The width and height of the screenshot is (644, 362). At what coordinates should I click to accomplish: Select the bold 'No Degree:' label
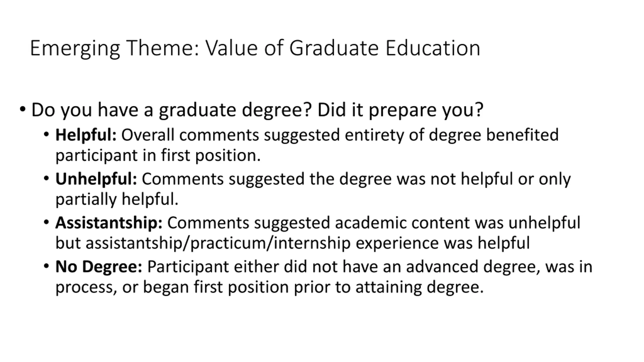click(99, 267)
